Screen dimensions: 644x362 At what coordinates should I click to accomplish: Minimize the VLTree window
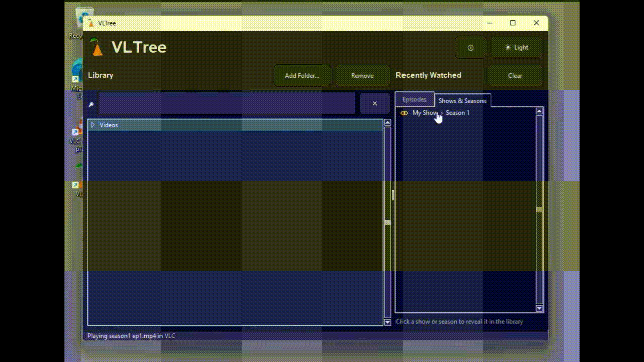click(490, 23)
